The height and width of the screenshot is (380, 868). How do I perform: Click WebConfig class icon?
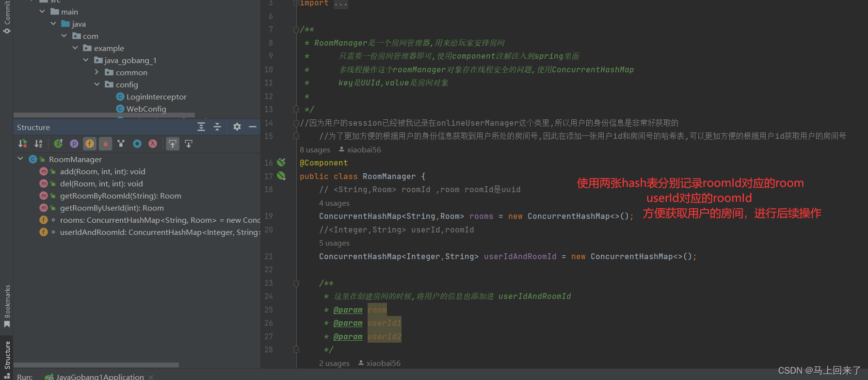(120, 109)
